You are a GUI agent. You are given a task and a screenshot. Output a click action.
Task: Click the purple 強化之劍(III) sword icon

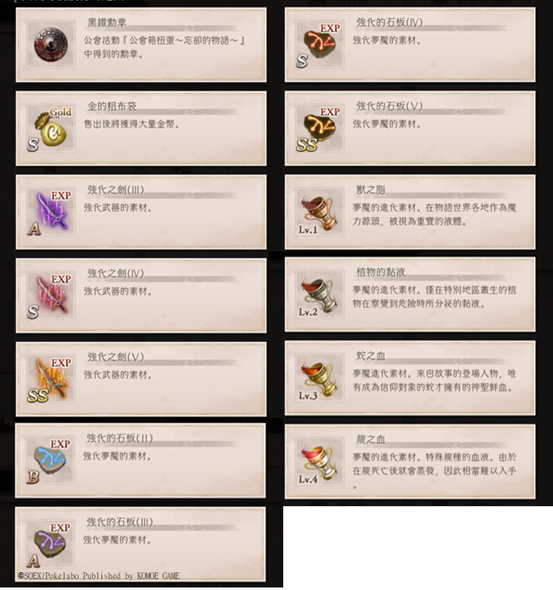51,212
